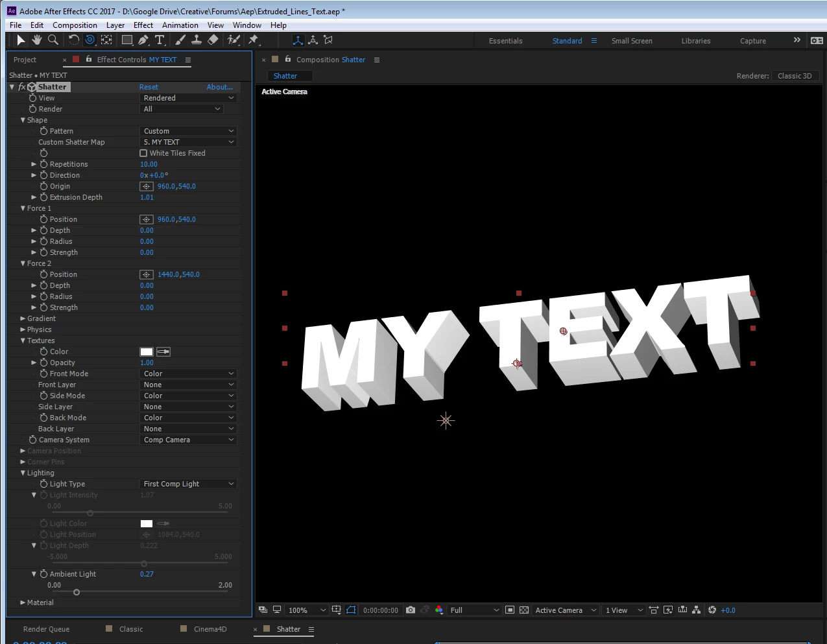Enable Local Axis mode

pos(298,40)
